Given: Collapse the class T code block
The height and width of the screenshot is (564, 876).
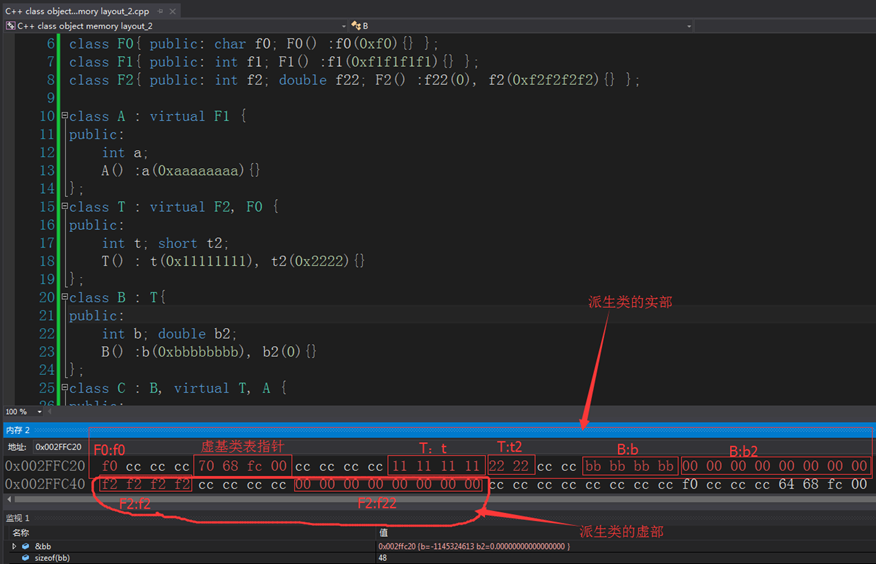Looking at the screenshot, I should pyautogui.click(x=65, y=207).
